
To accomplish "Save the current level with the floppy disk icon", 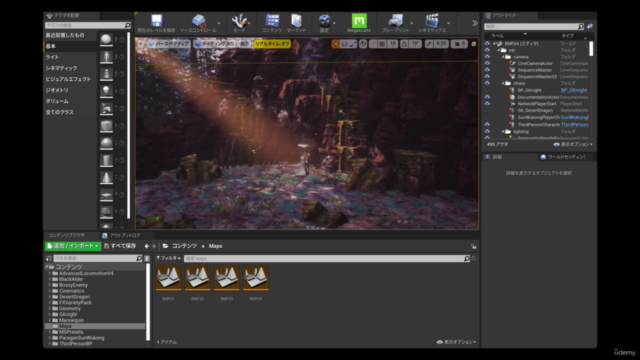I will [x=156, y=20].
